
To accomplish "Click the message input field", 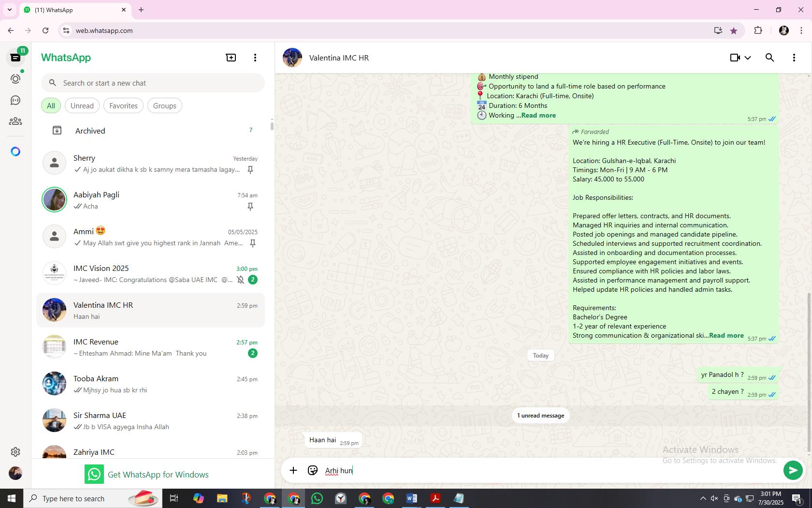I will [x=551, y=470].
